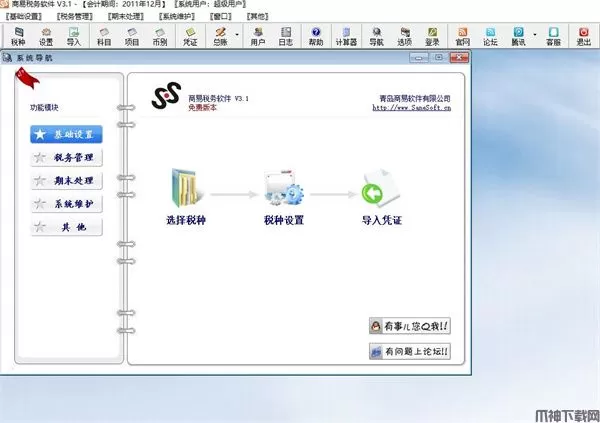Exit using the 退出 toolbar icon
600x423 pixels.
(584, 37)
